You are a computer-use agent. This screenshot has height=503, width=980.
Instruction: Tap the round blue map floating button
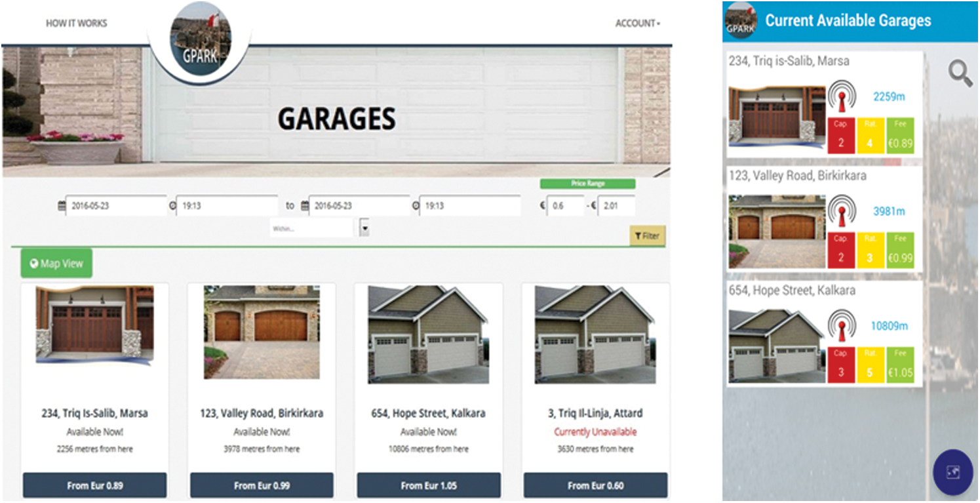pos(952,472)
